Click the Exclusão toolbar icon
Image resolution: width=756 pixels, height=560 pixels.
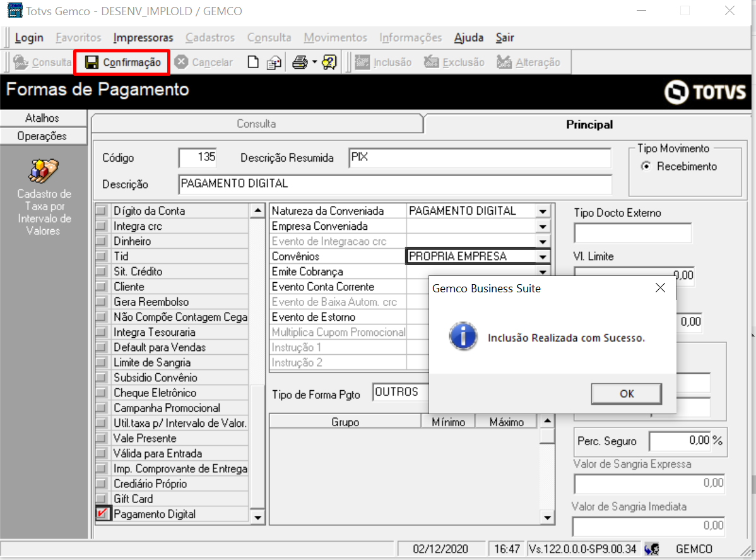431,63
